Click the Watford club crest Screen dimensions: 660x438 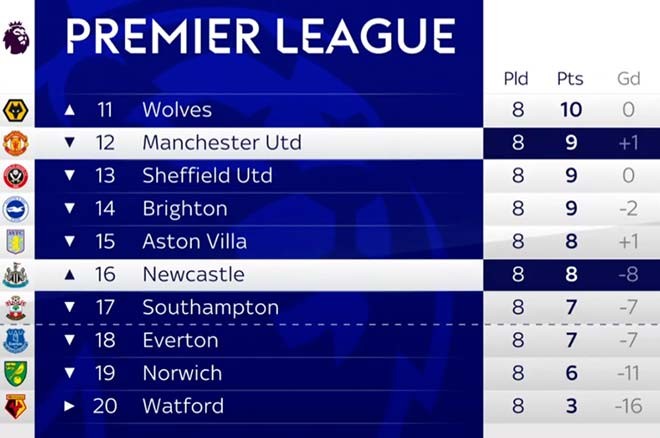pos(16,407)
